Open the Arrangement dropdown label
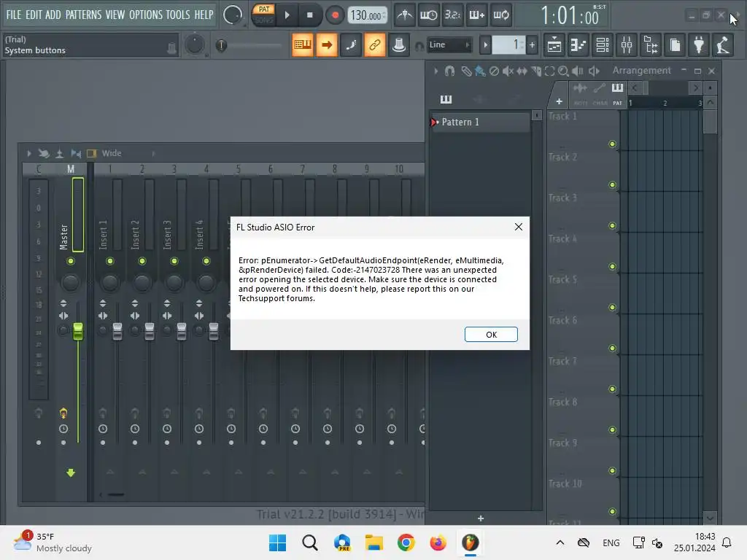The width and height of the screenshot is (747, 560). coord(641,71)
